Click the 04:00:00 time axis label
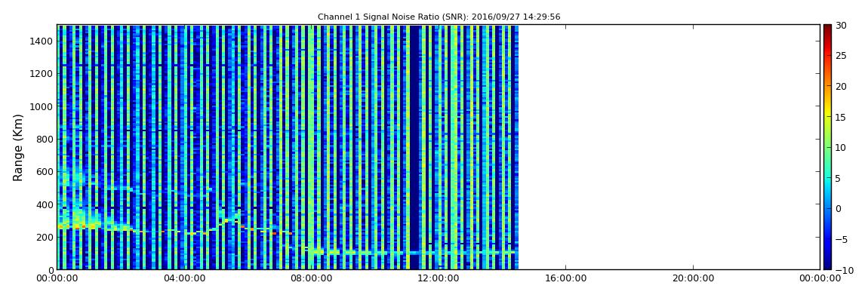Screen dimensions: 868x307 point(183,279)
